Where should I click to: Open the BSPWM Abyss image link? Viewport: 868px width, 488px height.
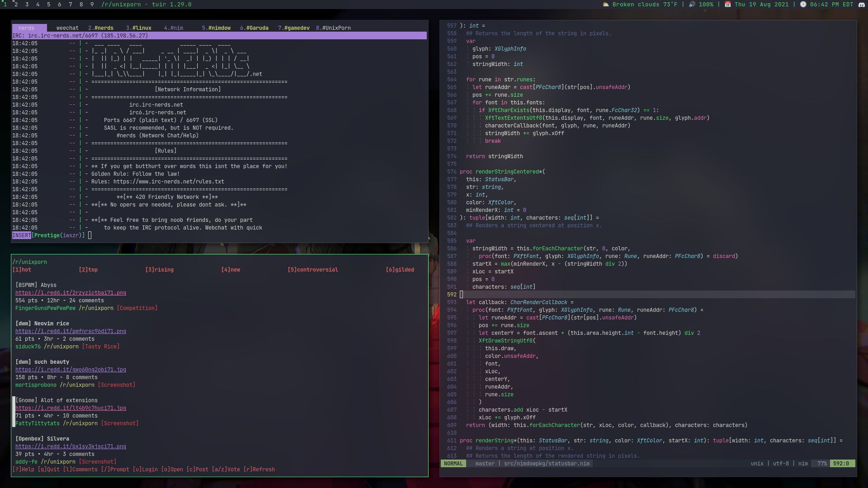(x=71, y=292)
